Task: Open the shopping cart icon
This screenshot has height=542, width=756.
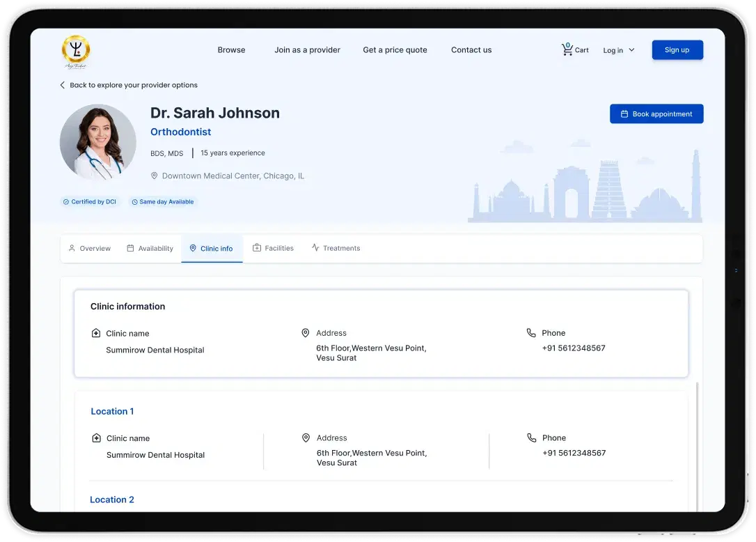Action: (567, 49)
